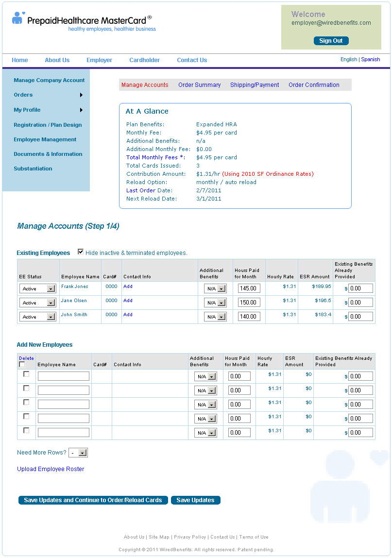Switch to the Shipping/Payment step tab
The width and height of the screenshot is (392, 558).
255,85
